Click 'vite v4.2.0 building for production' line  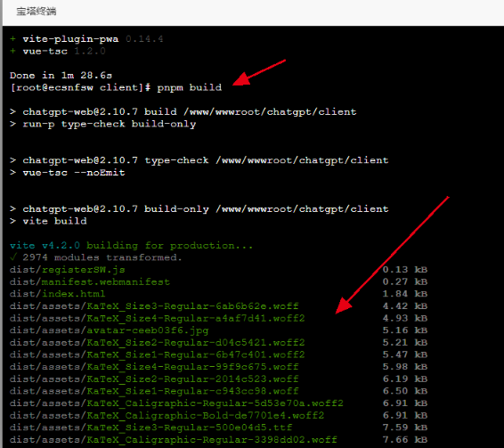(x=132, y=246)
